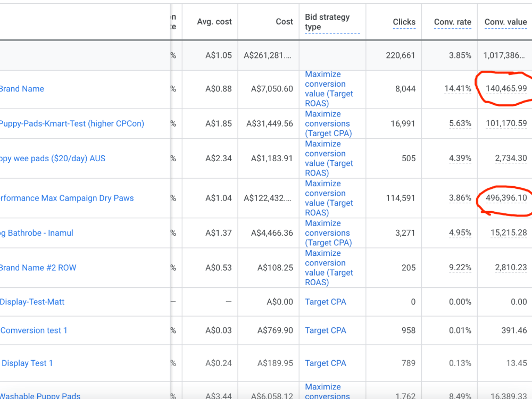Open Performance Max Campaign Dry Paws link
Image resolution: width=532 pixels, height=399 pixels.
click(67, 198)
